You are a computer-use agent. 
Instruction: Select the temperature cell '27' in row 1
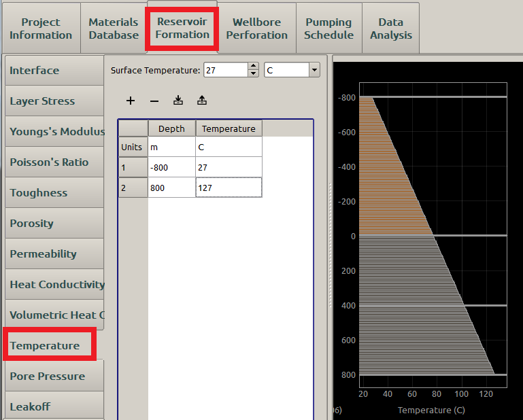229,167
